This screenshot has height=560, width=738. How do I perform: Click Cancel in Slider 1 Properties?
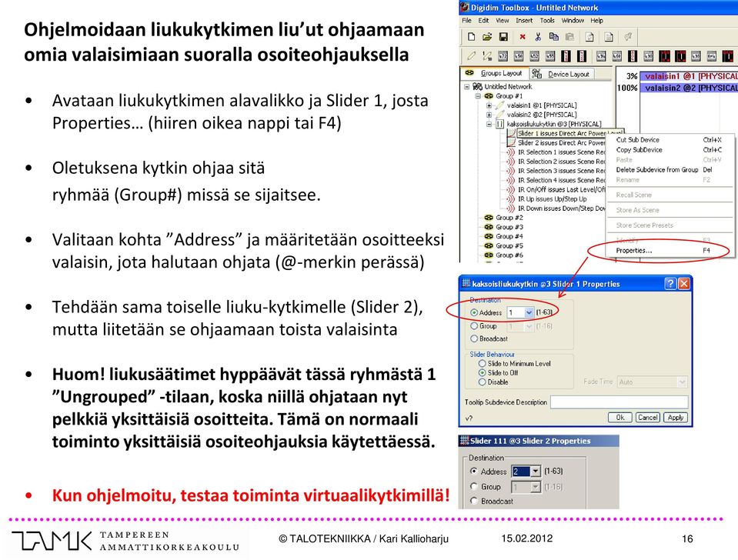648,418
